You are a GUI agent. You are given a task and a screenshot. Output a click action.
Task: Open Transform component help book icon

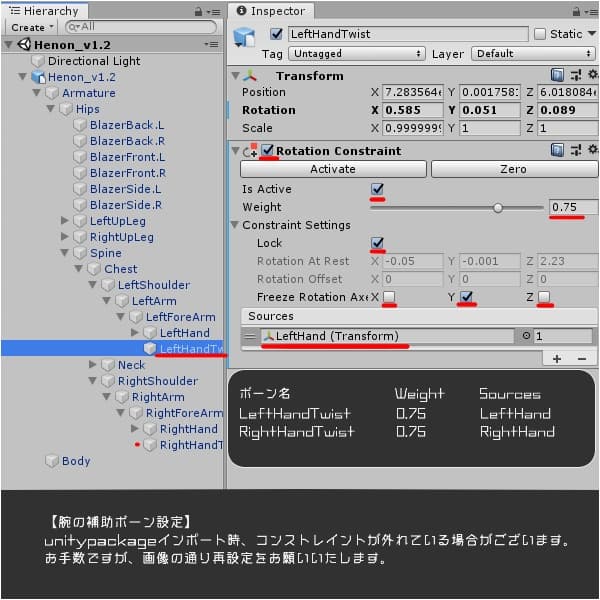[x=557, y=75]
